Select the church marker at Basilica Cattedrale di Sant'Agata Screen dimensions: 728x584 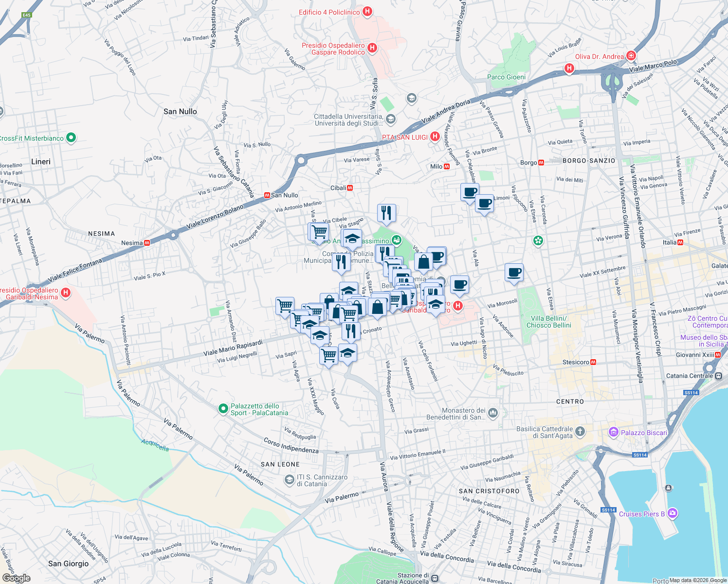[580, 431]
